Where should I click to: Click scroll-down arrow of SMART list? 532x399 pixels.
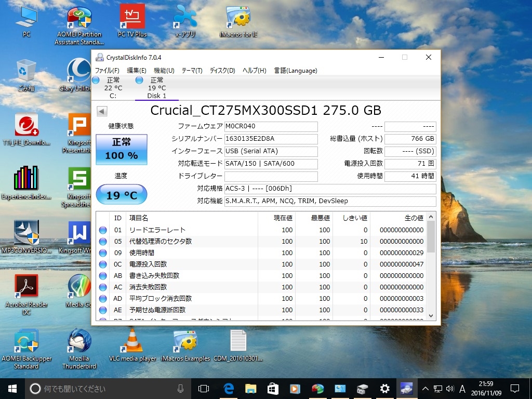pyautogui.click(x=431, y=315)
